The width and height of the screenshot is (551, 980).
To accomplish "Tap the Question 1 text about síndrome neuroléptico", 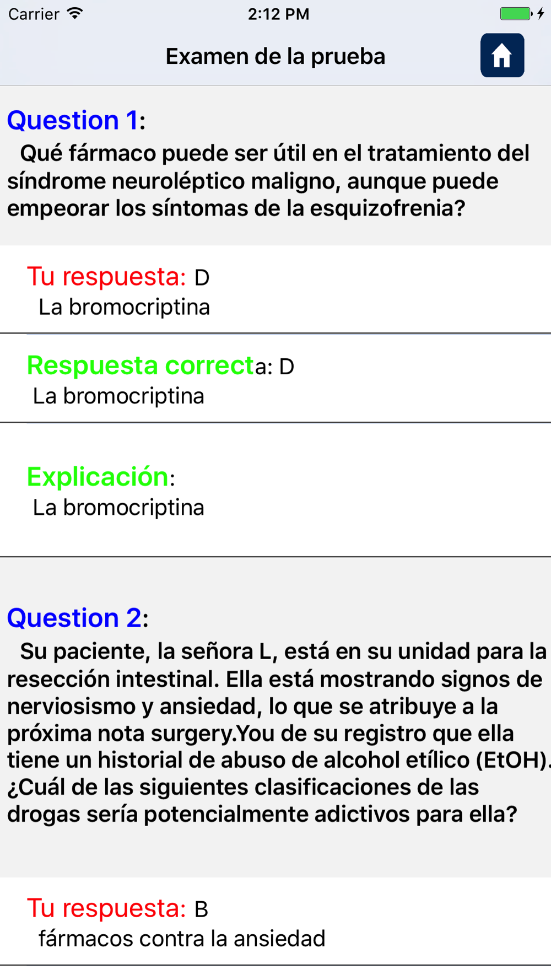I will point(268,181).
